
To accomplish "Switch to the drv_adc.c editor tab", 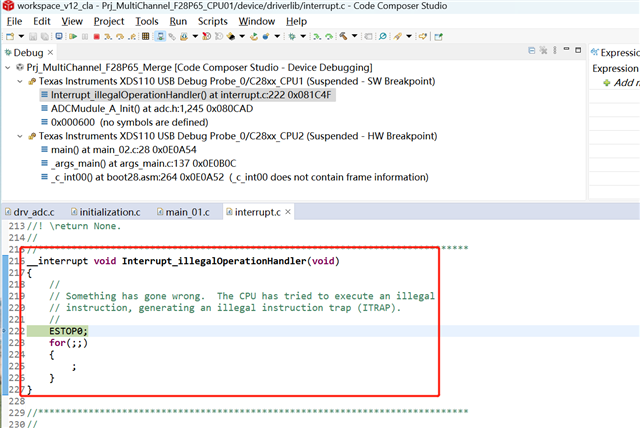I will pyautogui.click(x=29, y=212).
